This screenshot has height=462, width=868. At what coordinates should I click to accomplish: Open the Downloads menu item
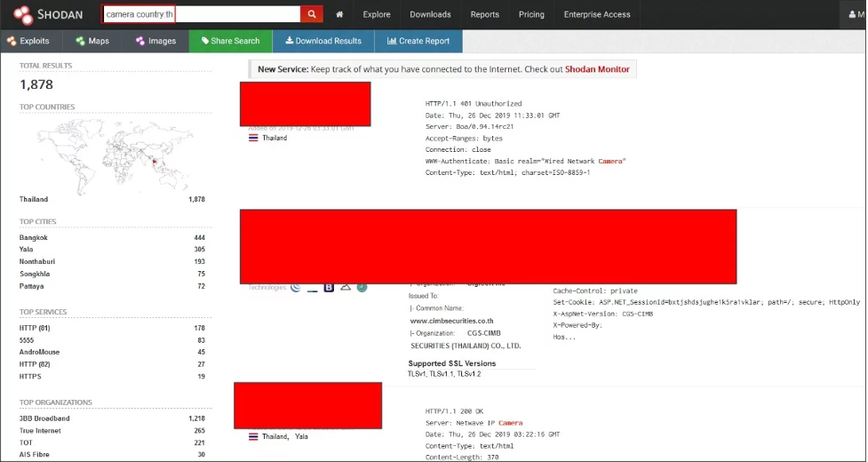pyautogui.click(x=430, y=14)
